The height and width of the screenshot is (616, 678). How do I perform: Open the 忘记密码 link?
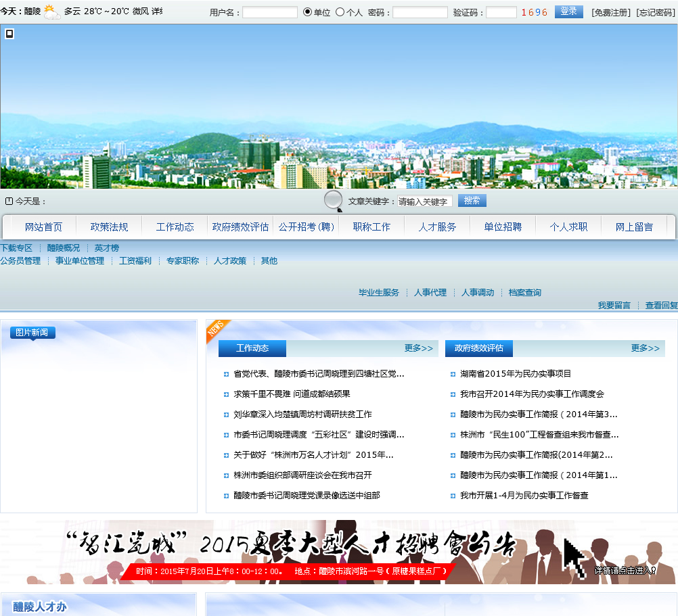tap(656, 13)
